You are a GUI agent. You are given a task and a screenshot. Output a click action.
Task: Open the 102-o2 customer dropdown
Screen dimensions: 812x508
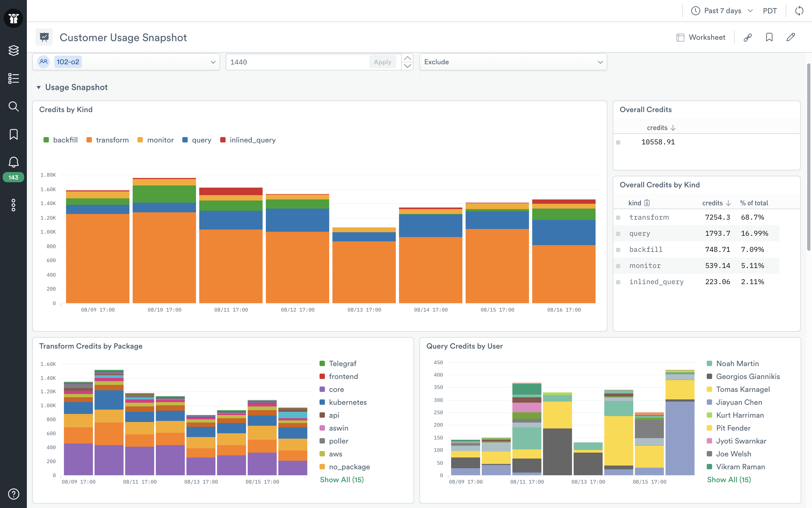(x=126, y=62)
